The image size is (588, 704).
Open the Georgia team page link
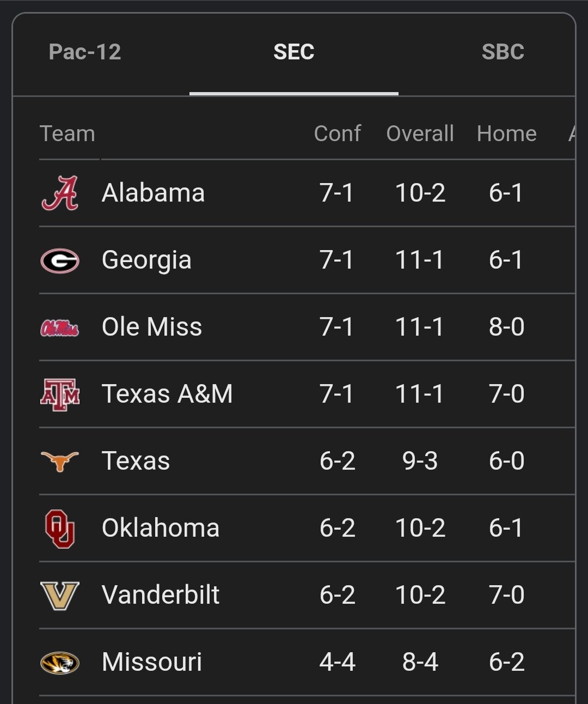pos(146,260)
